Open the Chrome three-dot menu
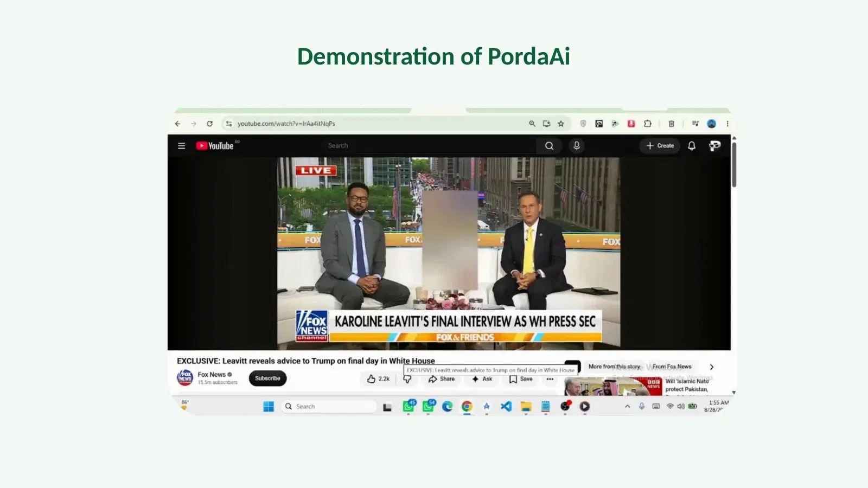The image size is (868, 488). coord(727,124)
